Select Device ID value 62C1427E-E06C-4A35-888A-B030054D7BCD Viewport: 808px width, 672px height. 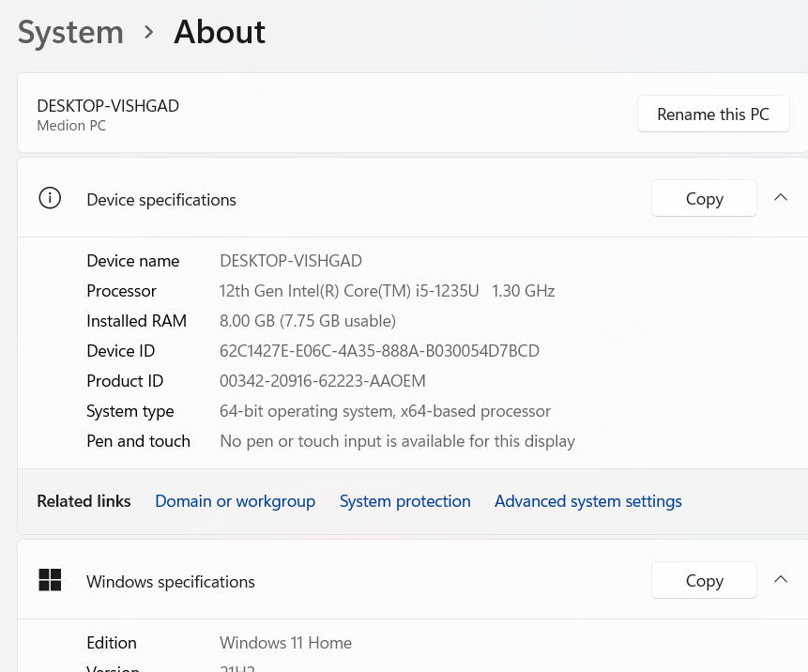click(379, 351)
